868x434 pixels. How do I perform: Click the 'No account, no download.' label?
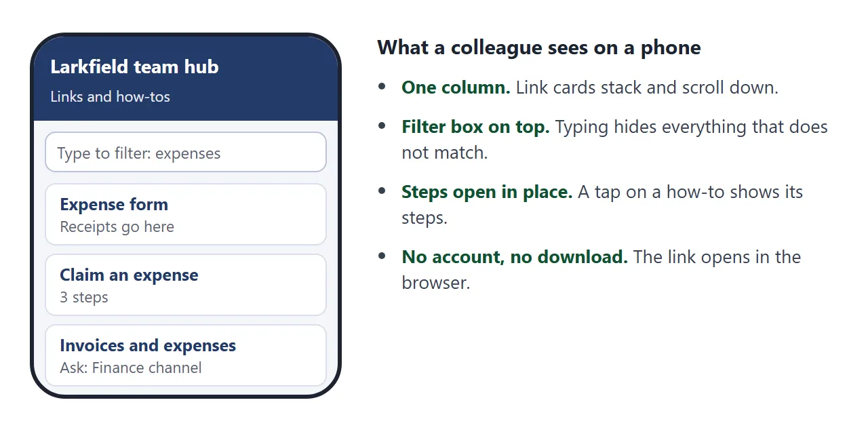(515, 257)
